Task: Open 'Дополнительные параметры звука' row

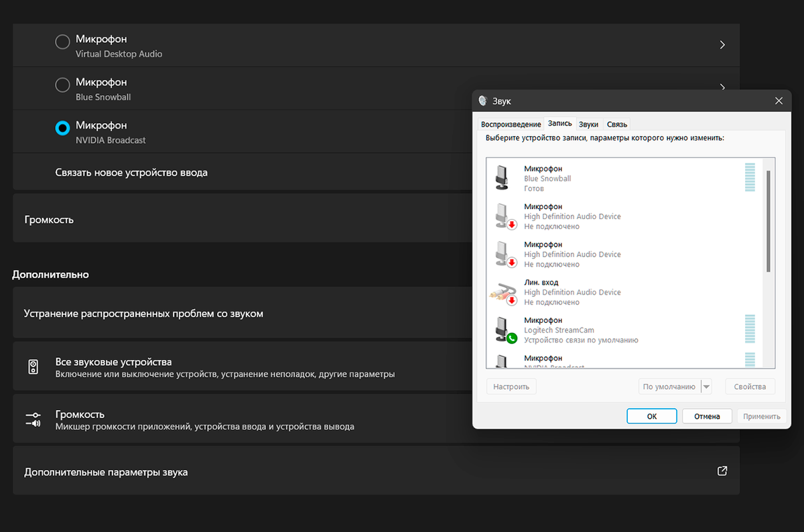Action: 376,471
